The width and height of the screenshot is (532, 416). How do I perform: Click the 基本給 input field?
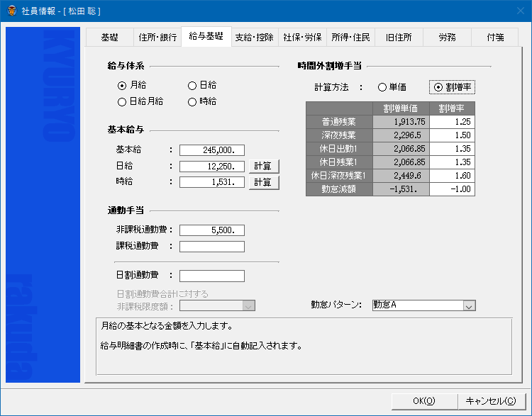(212, 150)
